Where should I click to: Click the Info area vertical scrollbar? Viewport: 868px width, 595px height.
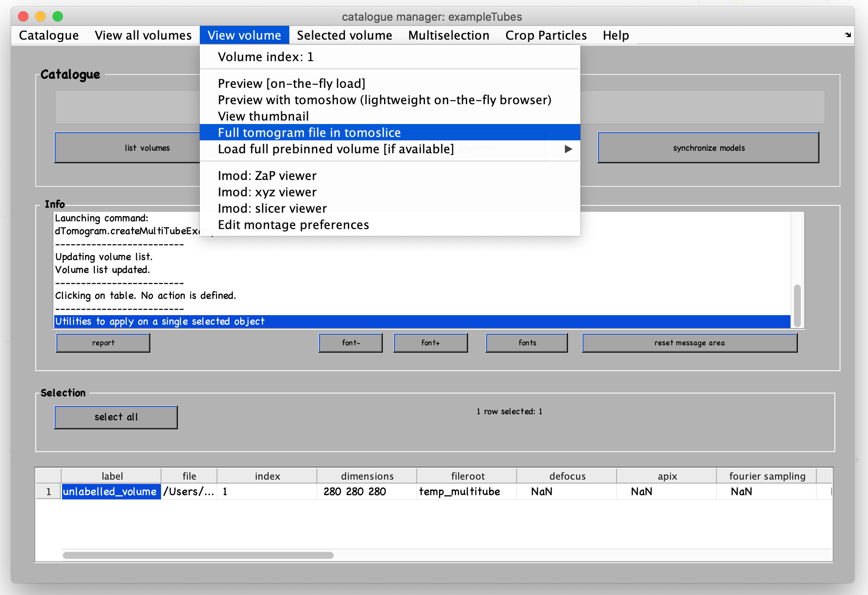797,305
